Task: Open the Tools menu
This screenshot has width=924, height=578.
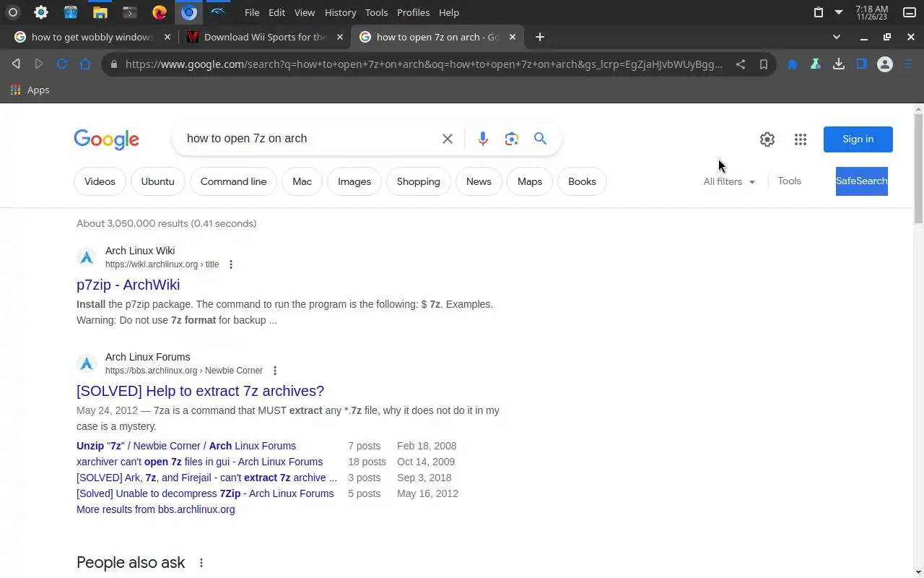Action: pos(376,12)
